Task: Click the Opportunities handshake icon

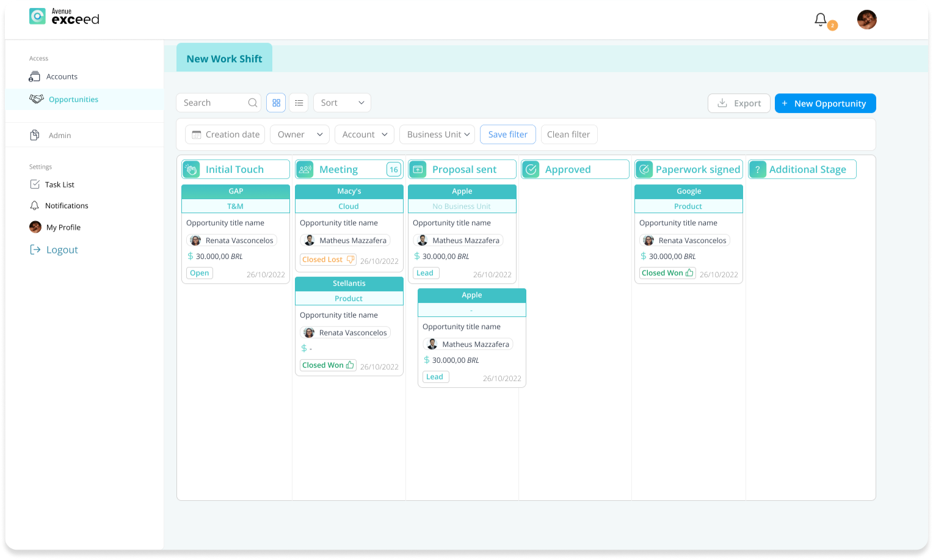Action: (x=37, y=99)
